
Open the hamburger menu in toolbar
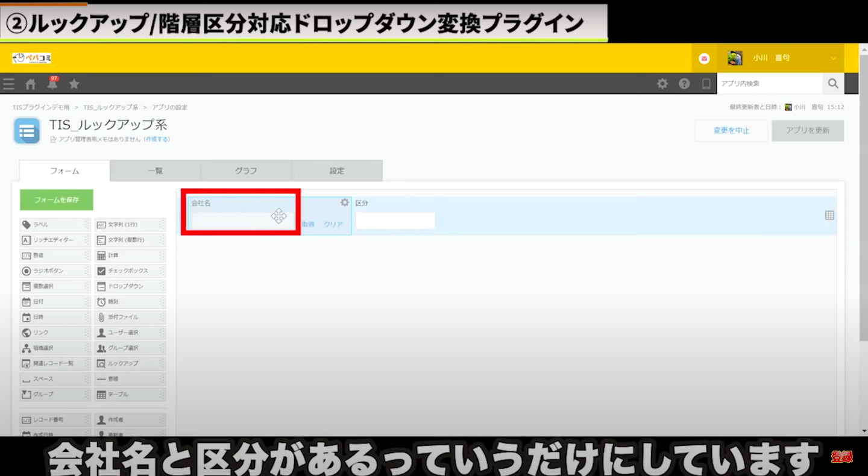9,84
